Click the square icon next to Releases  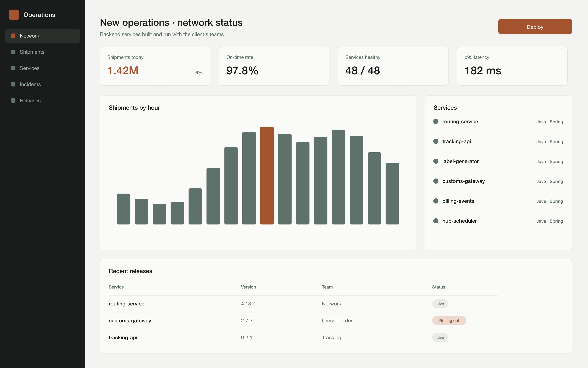click(13, 100)
